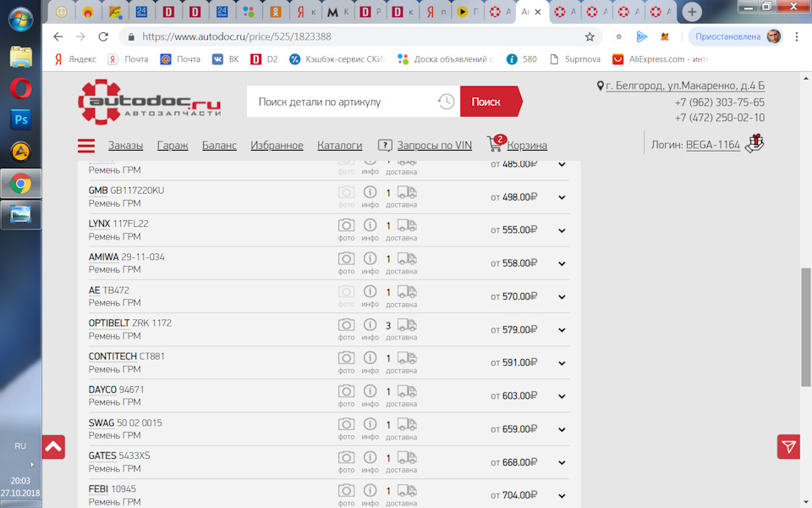Click the 570.00₽ price for AE TB472
Screen dimensions: 812x508
[x=519, y=296]
